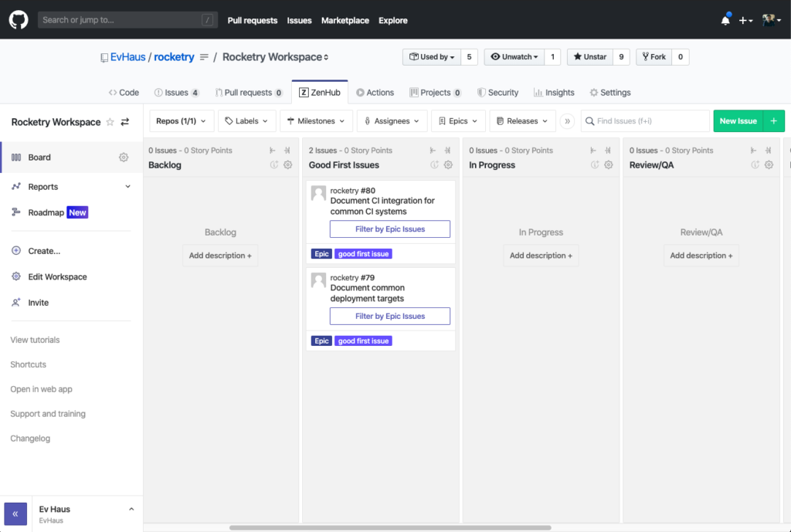Screen dimensions: 791x532
Task: Open the notifications bell
Action: coord(725,20)
